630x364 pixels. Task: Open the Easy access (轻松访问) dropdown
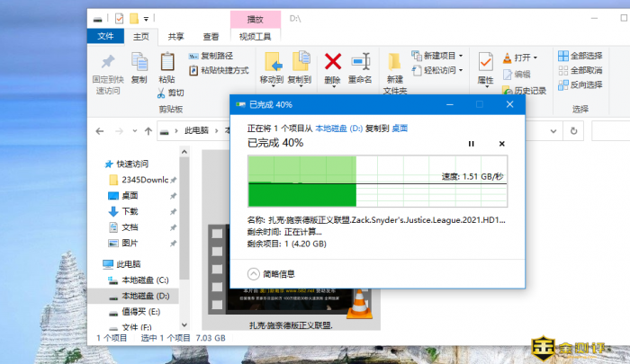tap(438, 69)
